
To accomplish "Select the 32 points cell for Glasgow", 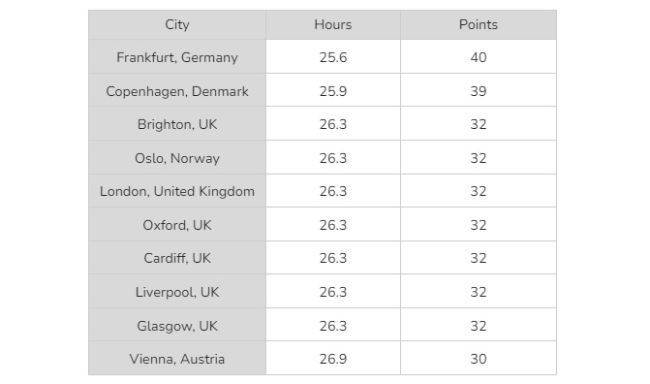I will tap(478, 326).
